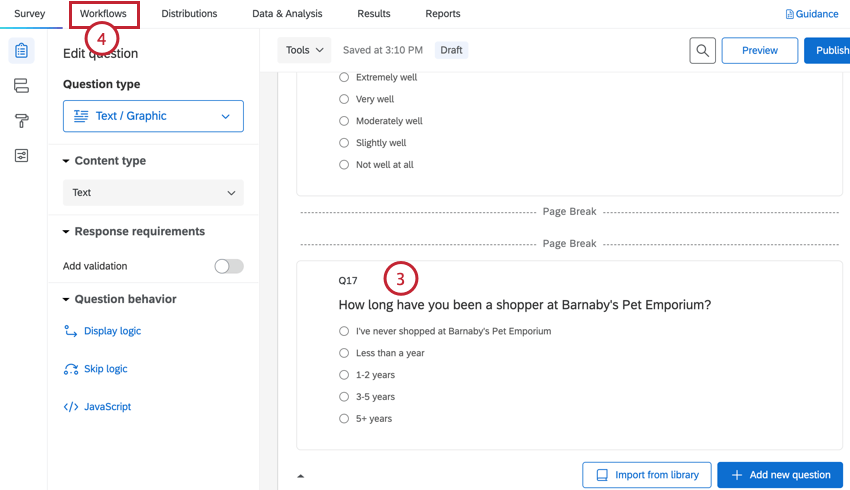
Task: Click the JavaScript code icon
Action: 71,407
